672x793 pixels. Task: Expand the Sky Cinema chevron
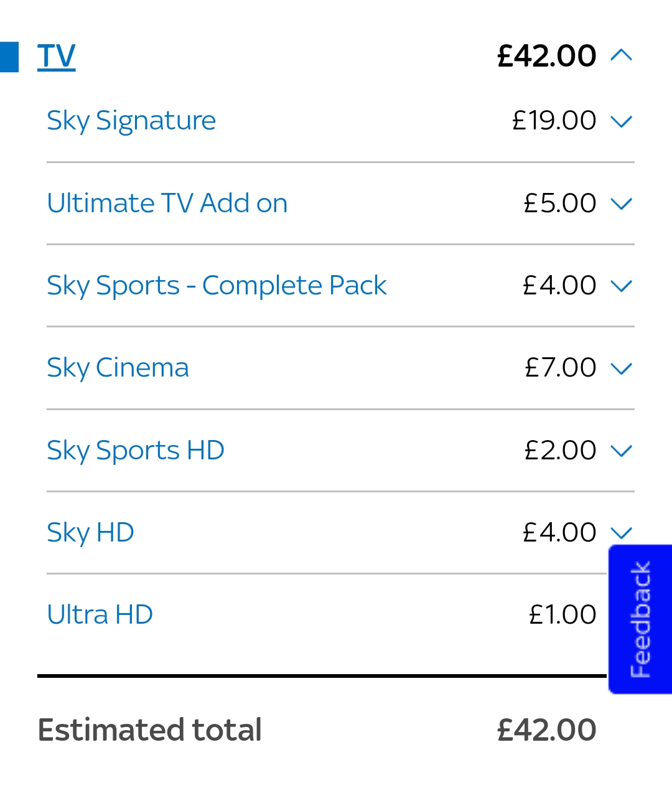pyautogui.click(x=622, y=368)
